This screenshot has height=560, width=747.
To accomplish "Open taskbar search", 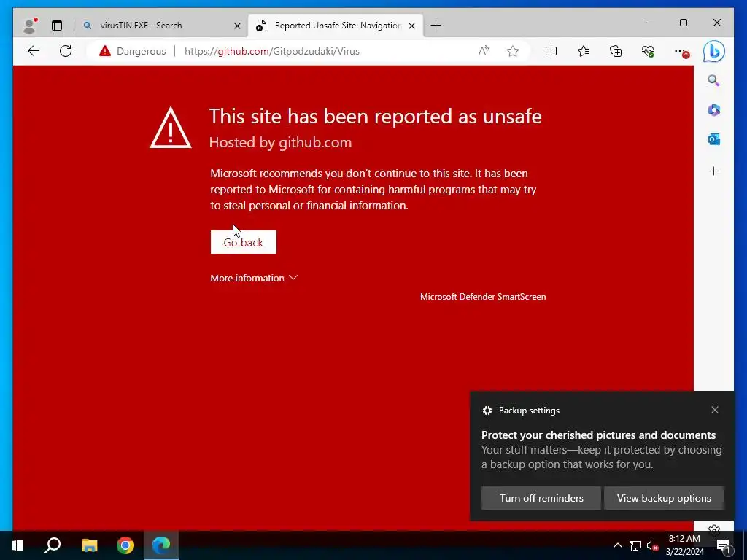I will click(53, 545).
